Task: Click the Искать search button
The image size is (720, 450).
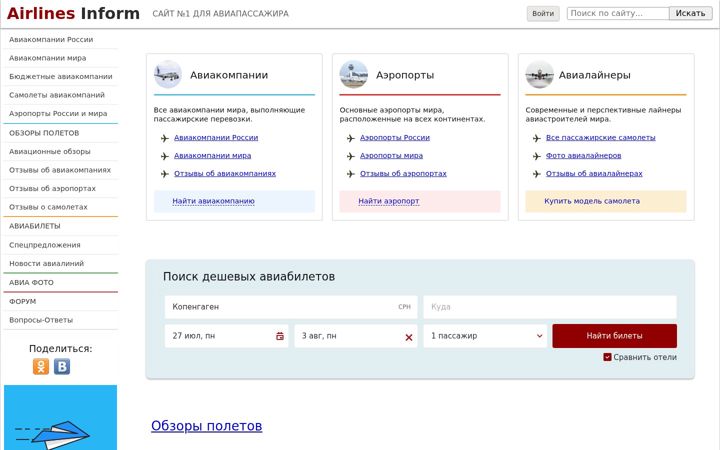Action: pyautogui.click(x=690, y=13)
